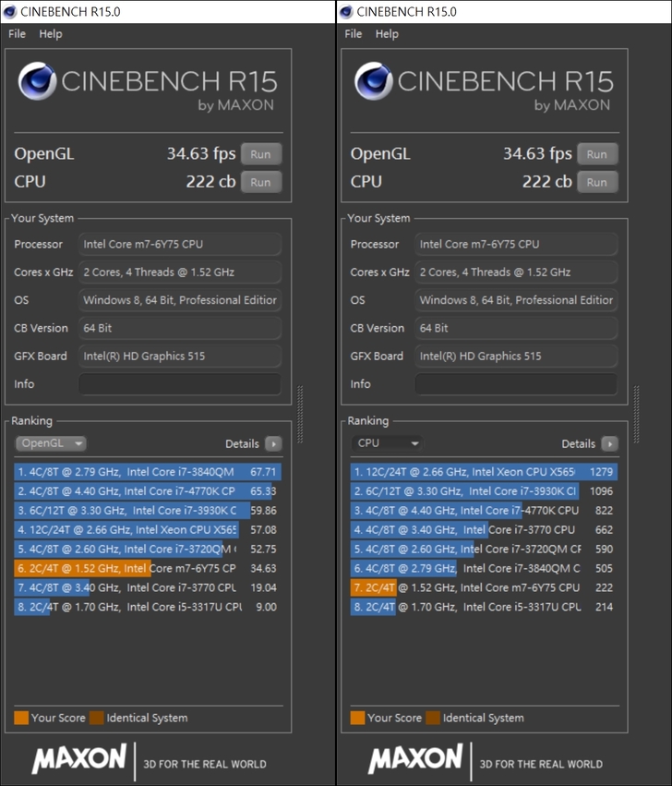Open the OpenGL ranking dropdown in left window
Screen dimensions: 672x786
(51, 443)
